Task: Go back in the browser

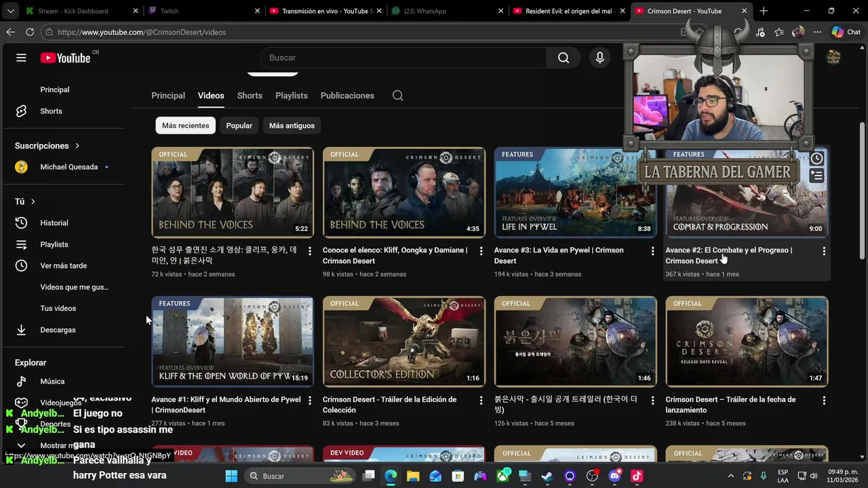Action: tap(10, 32)
